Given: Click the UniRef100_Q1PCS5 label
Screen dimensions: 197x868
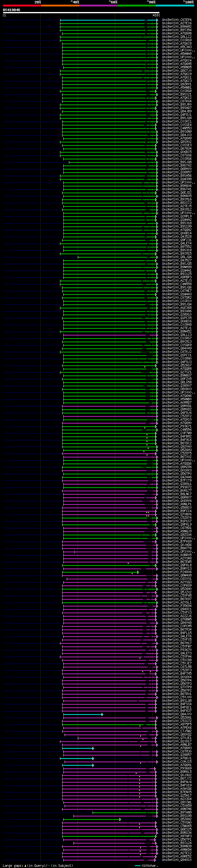Looking at the screenshot, I should tap(177, 318).
